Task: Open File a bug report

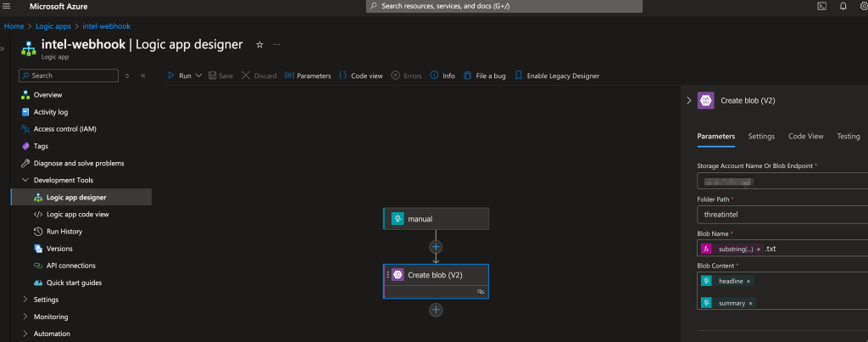Action: click(x=484, y=76)
